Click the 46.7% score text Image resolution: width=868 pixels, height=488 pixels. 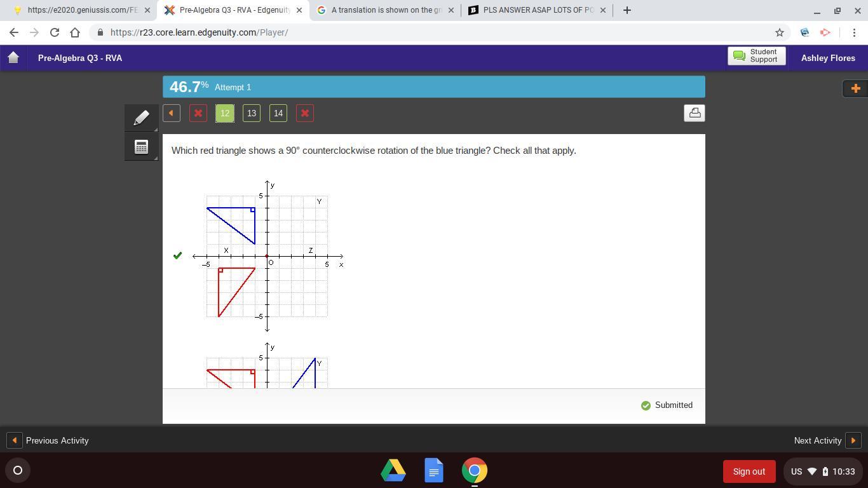coord(189,87)
